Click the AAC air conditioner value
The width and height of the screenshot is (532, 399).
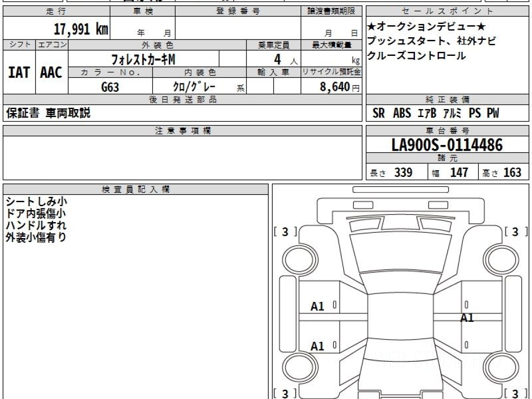tap(51, 72)
